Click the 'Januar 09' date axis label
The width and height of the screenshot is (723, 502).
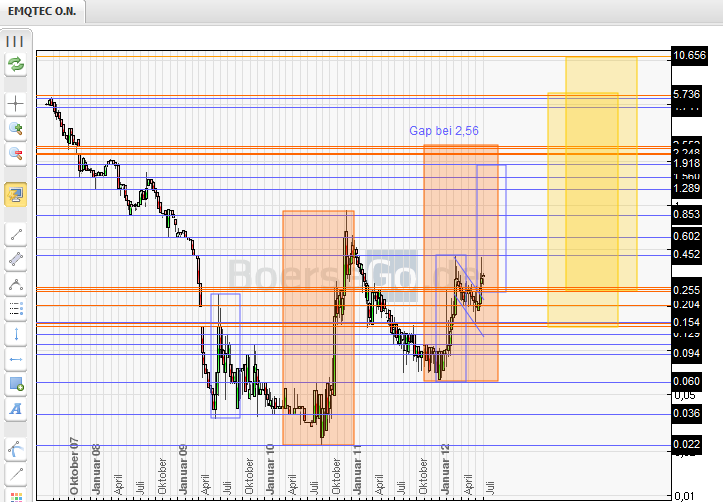coord(183,469)
